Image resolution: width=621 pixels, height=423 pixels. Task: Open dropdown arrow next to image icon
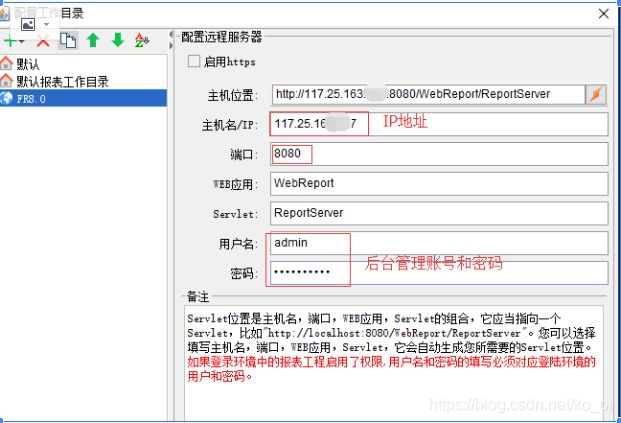pyautogui.click(x=46, y=25)
